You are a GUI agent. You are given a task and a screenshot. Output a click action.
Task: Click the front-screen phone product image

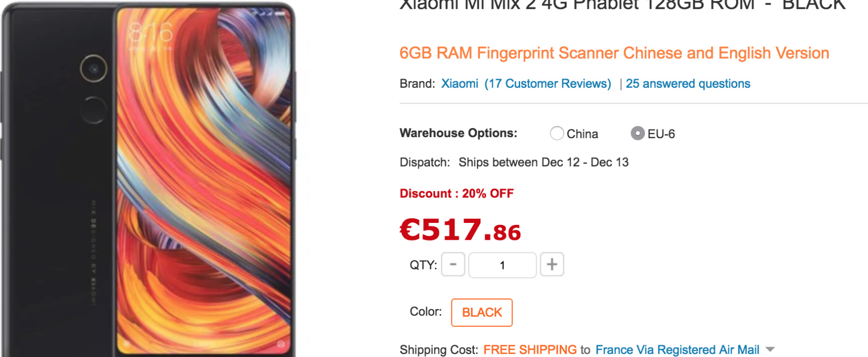point(204,181)
